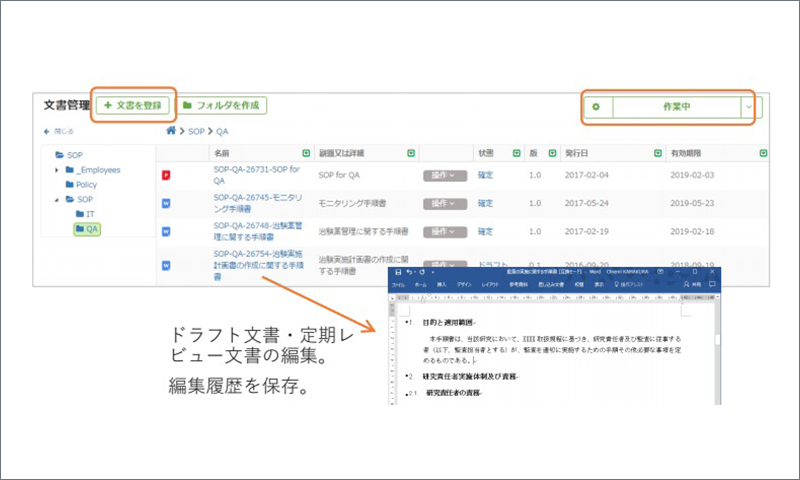Go to home via breadcrumb house icon
The width and height of the screenshot is (800, 480).
click(x=171, y=131)
